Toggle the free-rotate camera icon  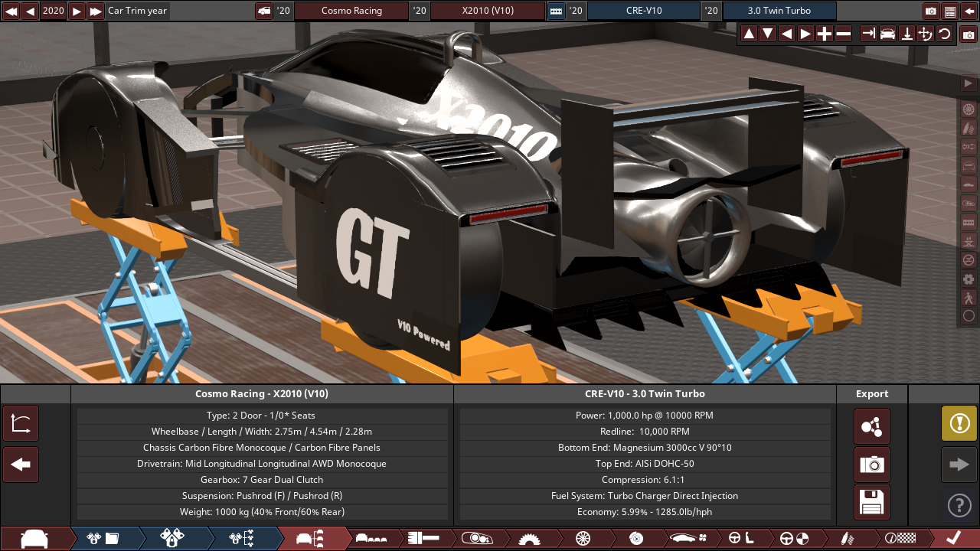click(x=925, y=34)
